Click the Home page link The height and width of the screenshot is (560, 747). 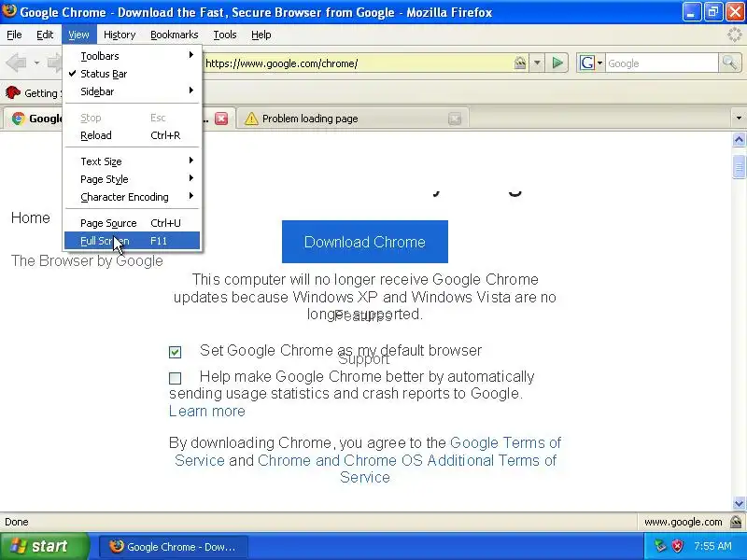[x=31, y=217]
